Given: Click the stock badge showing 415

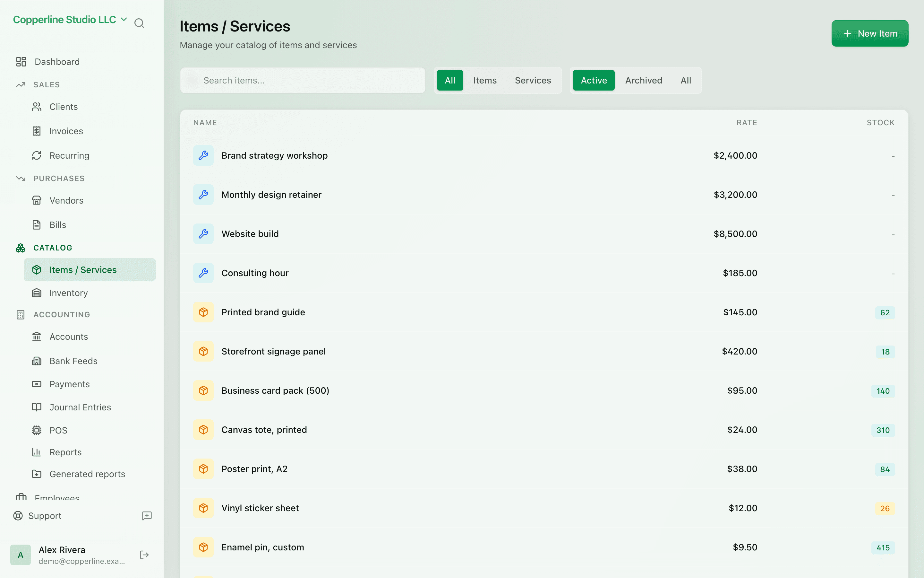Looking at the screenshot, I should click(x=883, y=547).
